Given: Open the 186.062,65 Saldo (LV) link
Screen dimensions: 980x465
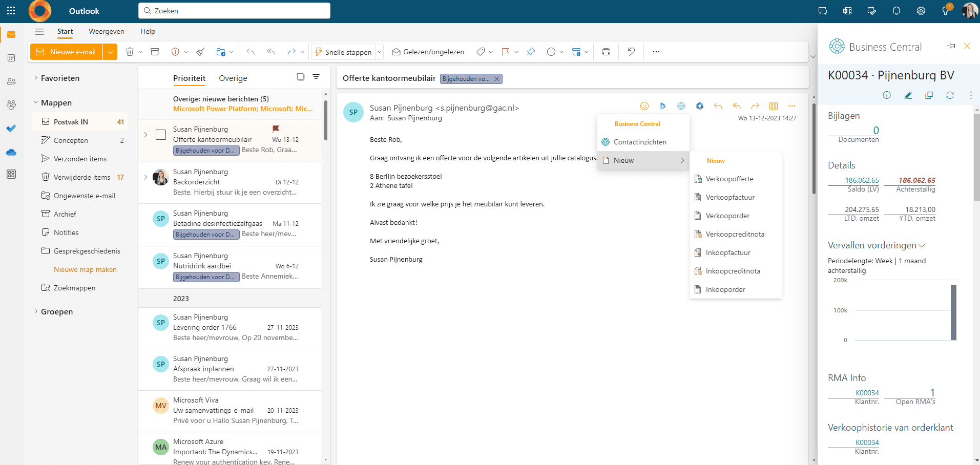Looking at the screenshot, I should [862, 180].
